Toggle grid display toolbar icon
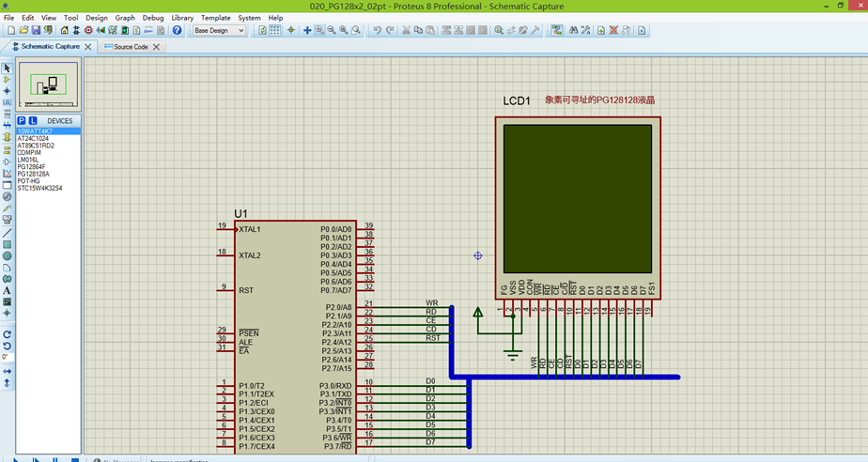The width and height of the screenshot is (868, 462). coord(274,30)
